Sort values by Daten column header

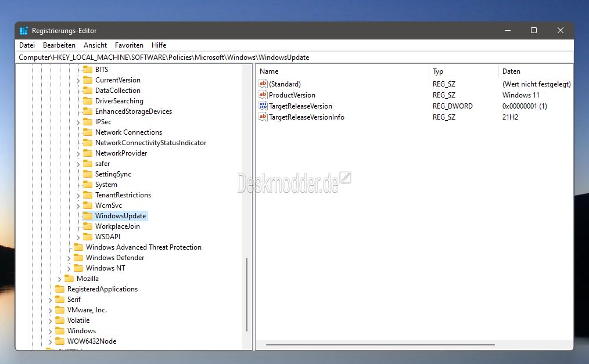[536, 71]
